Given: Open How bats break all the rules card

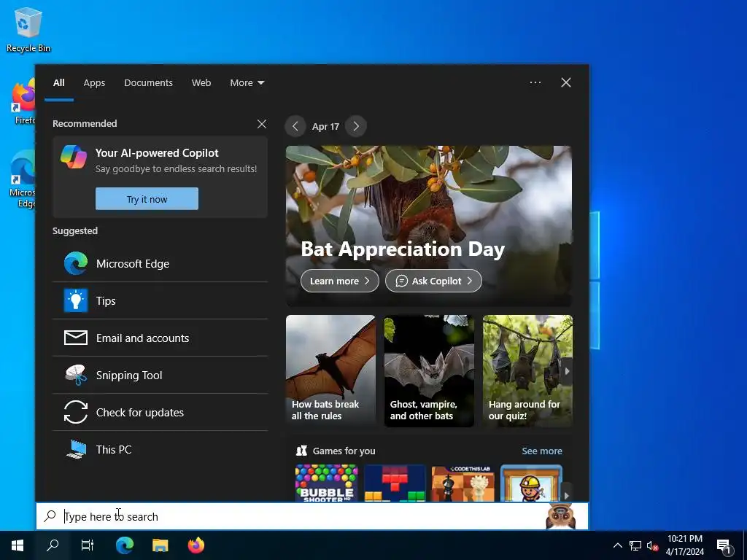Looking at the screenshot, I should tap(330, 371).
